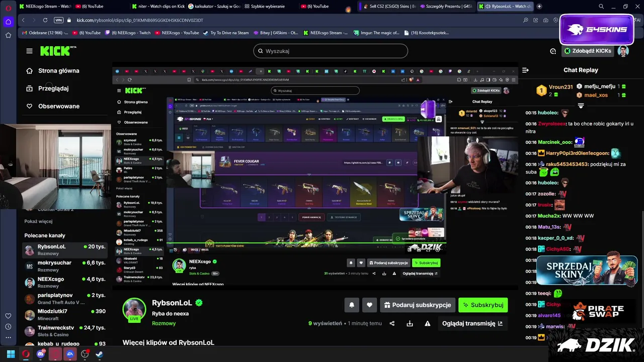This screenshot has height=362, width=644.
Task: Report the clip using warning triangle icon
Action: click(x=427, y=323)
